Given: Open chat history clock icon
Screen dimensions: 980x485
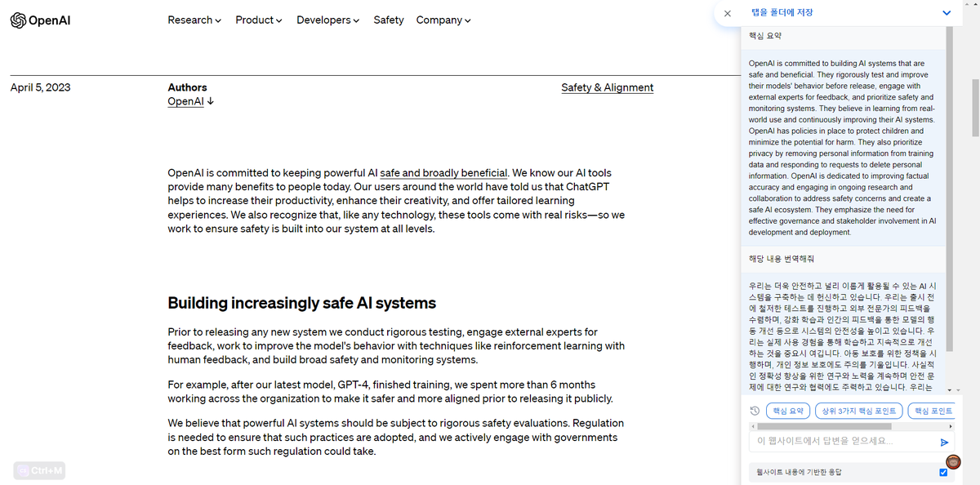Looking at the screenshot, I should pyautogui.click(x=755, y=411).
